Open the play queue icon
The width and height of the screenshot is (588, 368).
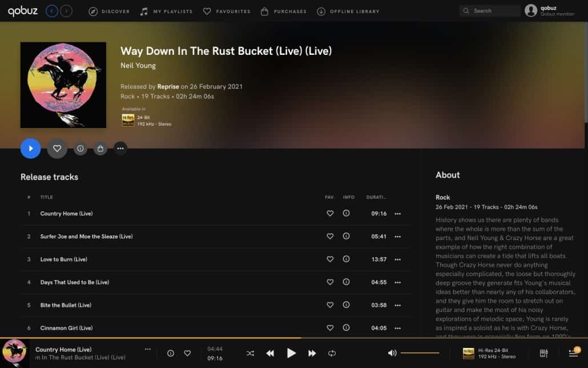click(574, 352)
